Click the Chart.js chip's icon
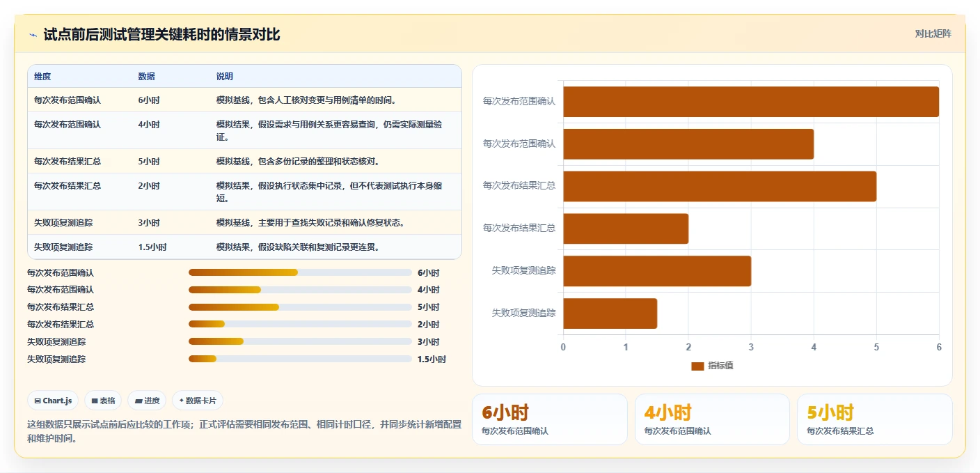The image size is (980, 473). pyautogui.click(x=38, y=401)
